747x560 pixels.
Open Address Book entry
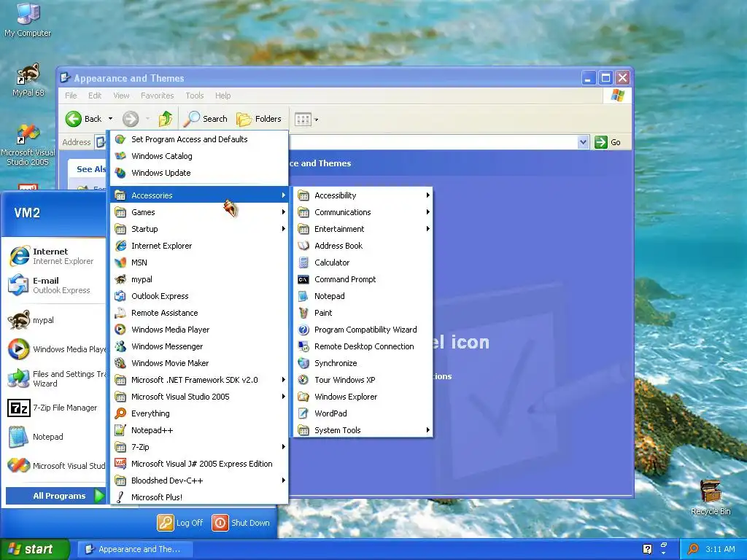point(363,246)
